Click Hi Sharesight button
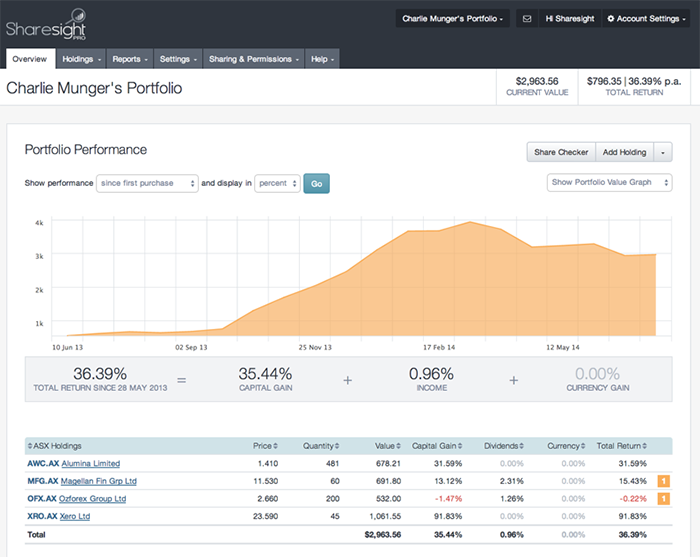Viewport: 700px width, 557px height. pyautogui.click(x=570, y=19)
